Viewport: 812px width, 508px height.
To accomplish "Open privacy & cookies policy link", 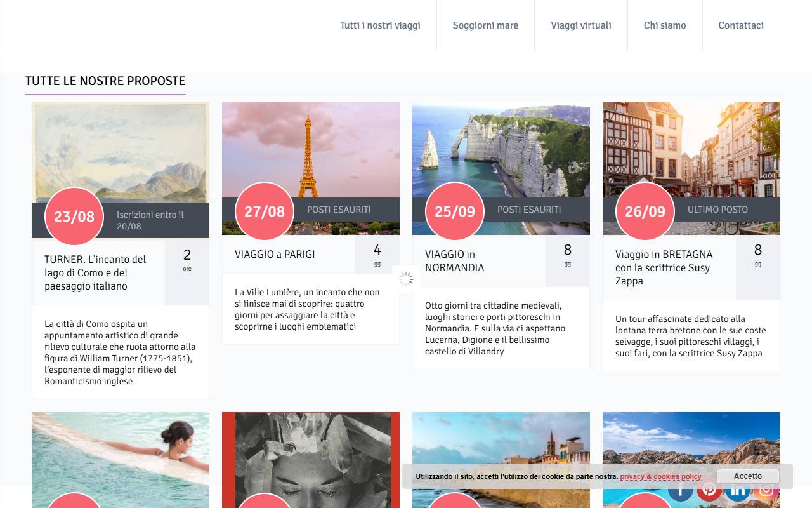I will (660, 476).
